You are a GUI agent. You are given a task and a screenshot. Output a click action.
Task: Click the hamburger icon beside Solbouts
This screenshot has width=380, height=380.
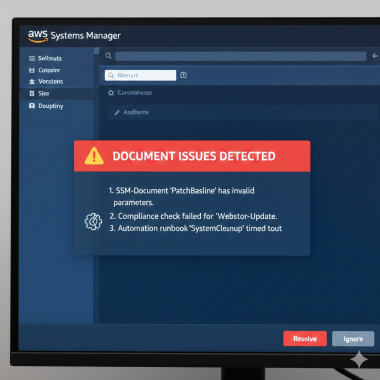coord(32,59)
